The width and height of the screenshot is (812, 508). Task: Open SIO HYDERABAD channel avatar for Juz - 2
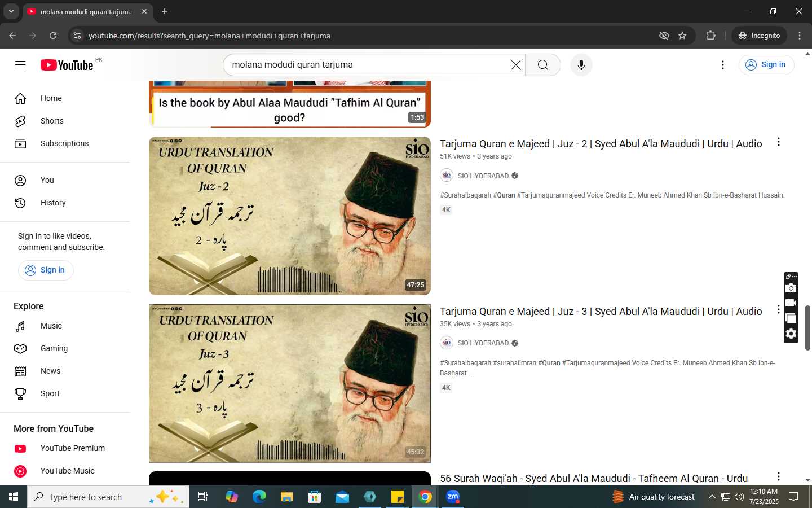447,176
